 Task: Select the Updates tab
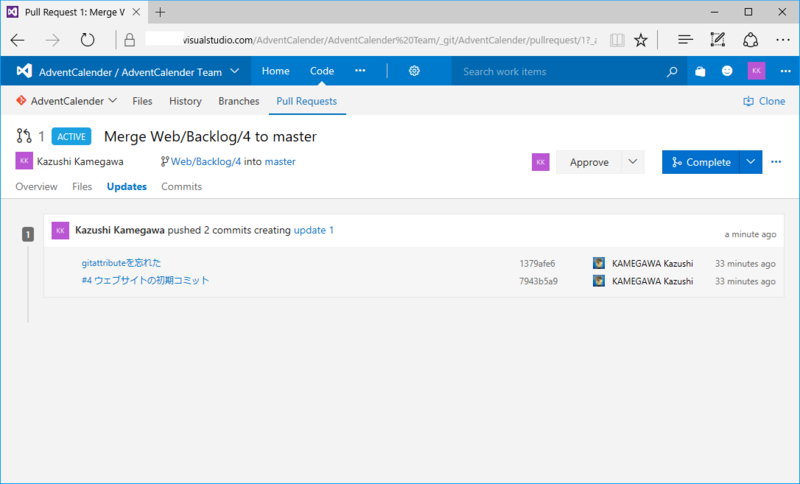[x=127, y=187]
